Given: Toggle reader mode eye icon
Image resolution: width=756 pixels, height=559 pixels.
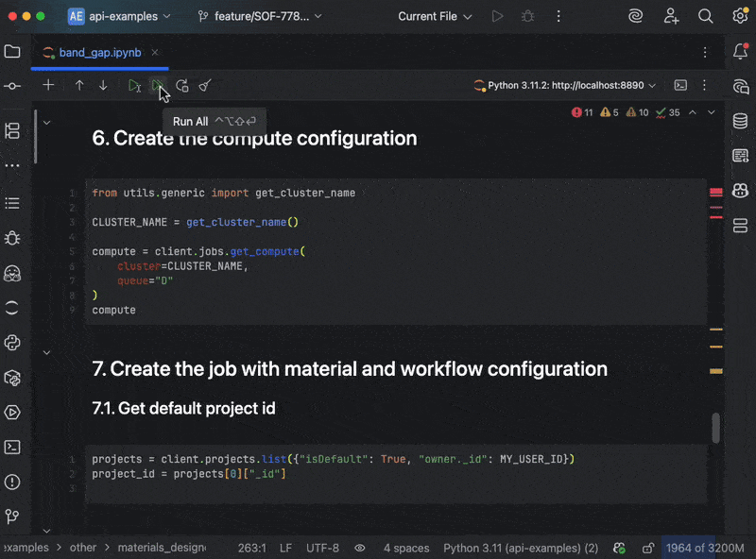Looking at the screenshot, I should [360, 548].
